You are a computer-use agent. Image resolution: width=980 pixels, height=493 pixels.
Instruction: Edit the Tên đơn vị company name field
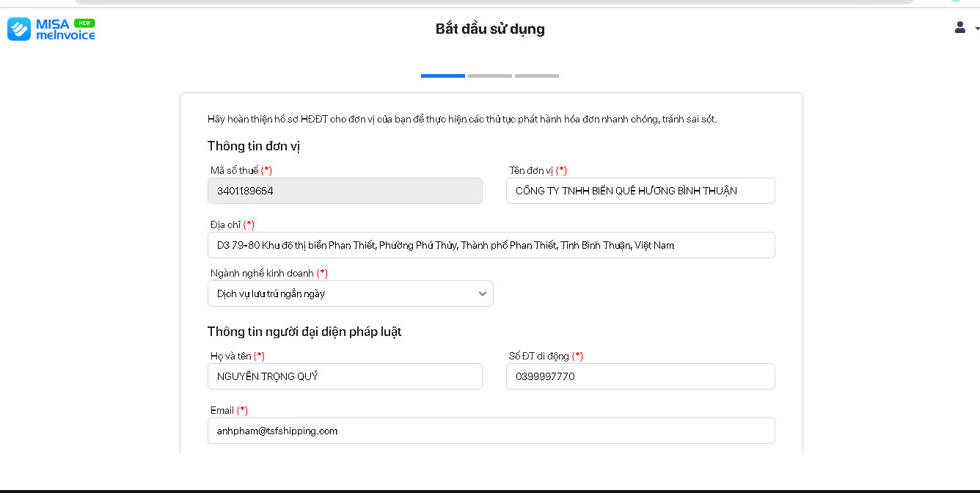coord(640,191)
